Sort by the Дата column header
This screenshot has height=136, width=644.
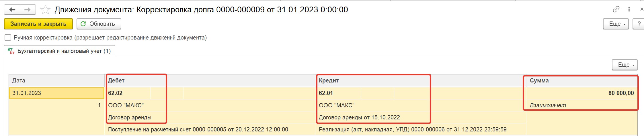tap(57, 81)
